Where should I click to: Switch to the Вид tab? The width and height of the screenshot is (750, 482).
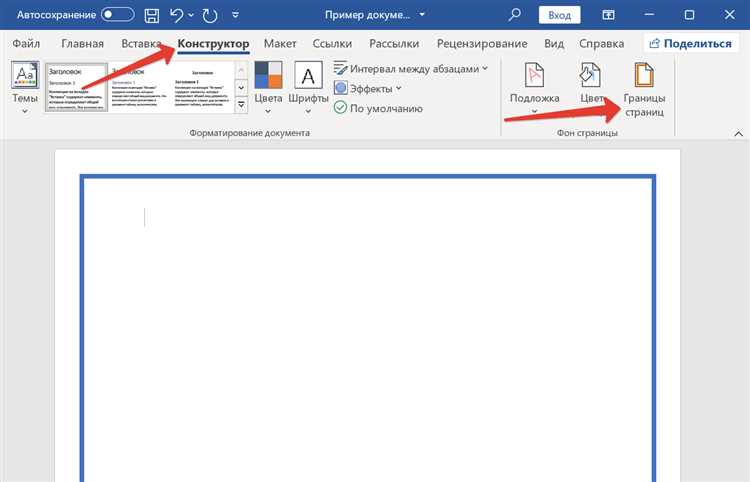(x=554, y=44)
